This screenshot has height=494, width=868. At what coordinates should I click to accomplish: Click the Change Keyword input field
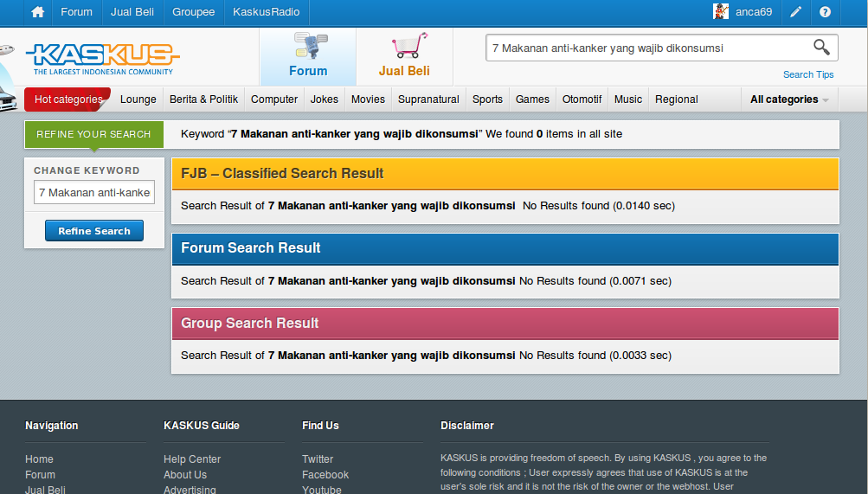click(x=94, y=193)
